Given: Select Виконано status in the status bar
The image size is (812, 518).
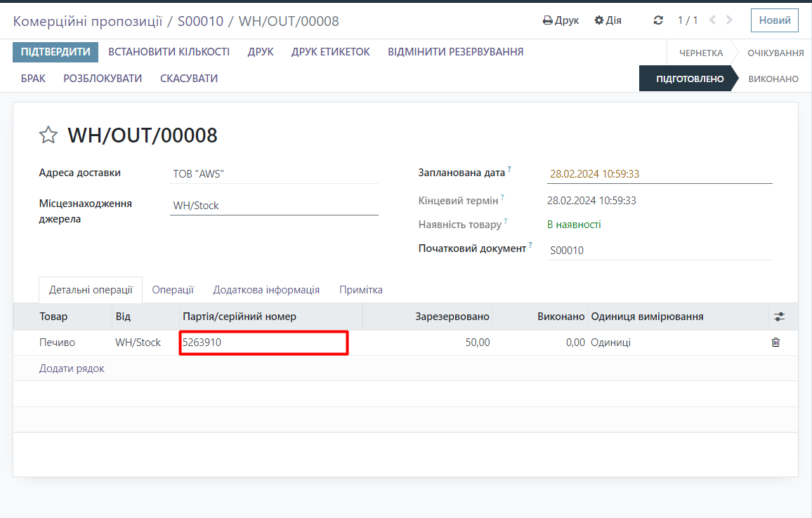Looking at the screenshot, I should coord(773,79).
